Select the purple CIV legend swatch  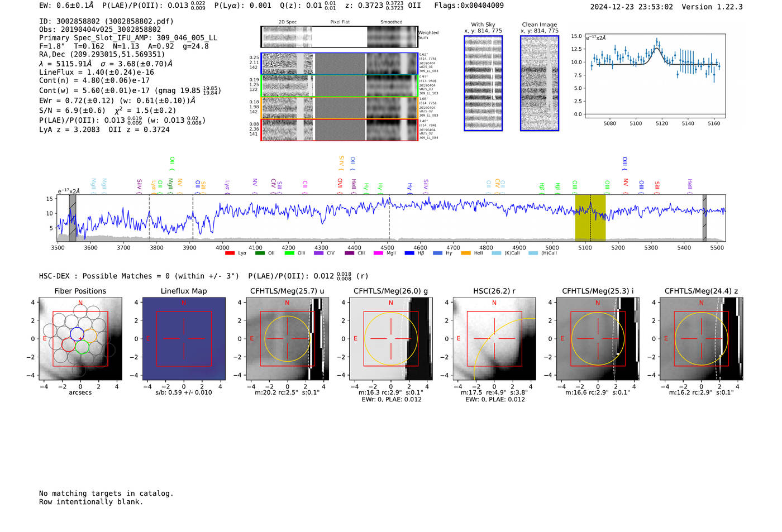click(319, 253)
